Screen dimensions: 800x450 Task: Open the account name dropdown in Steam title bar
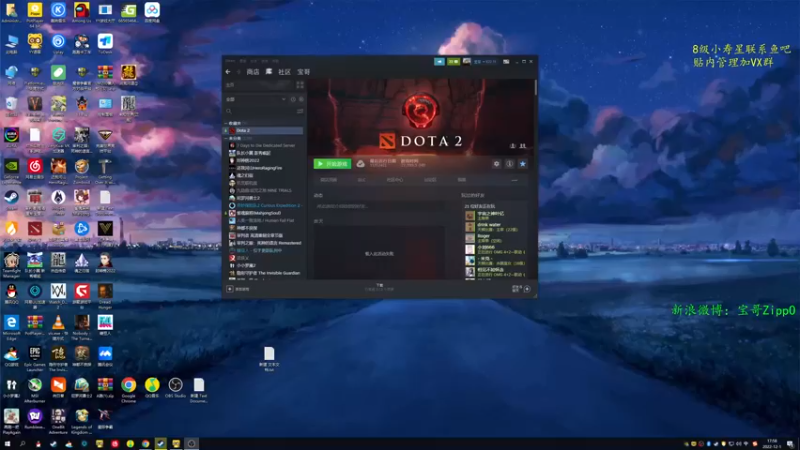(485, 61)
